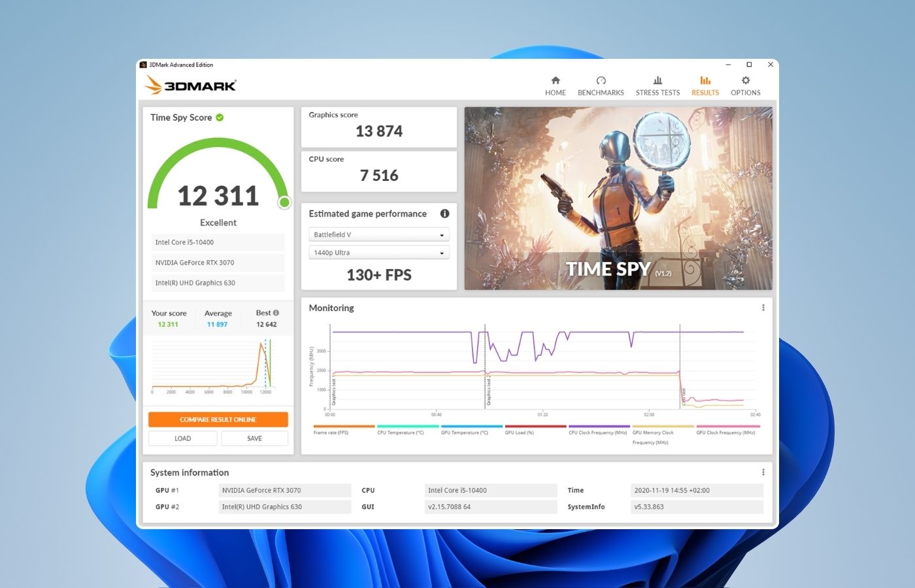Screen dimensions: 915x588
Task: Click the green validated checkmark icon
Action: click(x=220, y=118)
